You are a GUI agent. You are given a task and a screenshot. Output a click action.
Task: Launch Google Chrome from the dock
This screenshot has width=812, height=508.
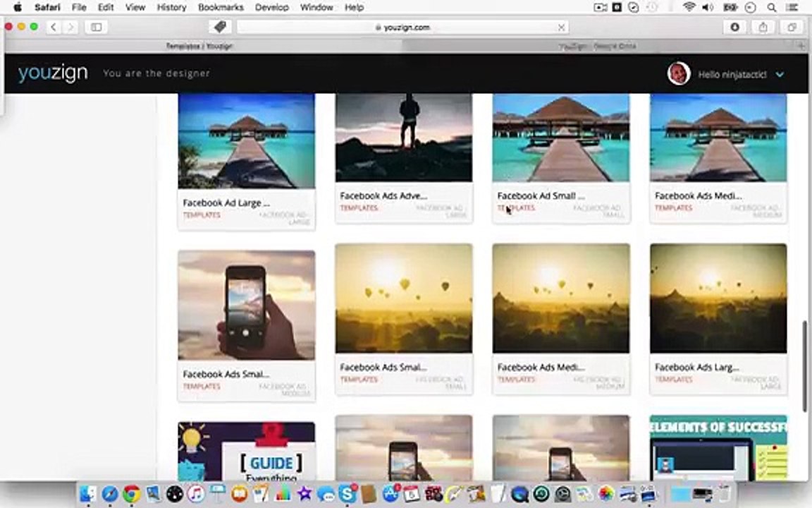tap(132, 493)
